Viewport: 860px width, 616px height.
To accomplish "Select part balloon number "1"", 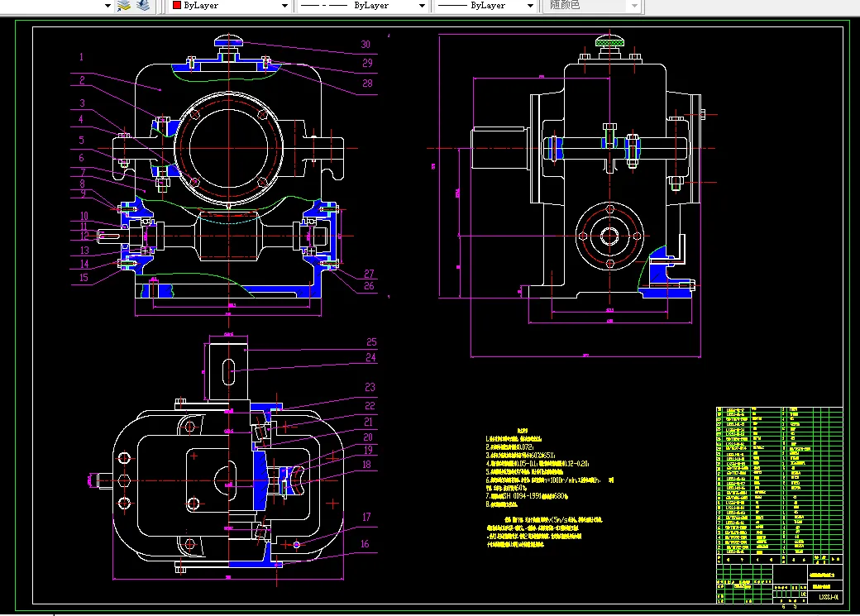I will click(x=82, y=57).
